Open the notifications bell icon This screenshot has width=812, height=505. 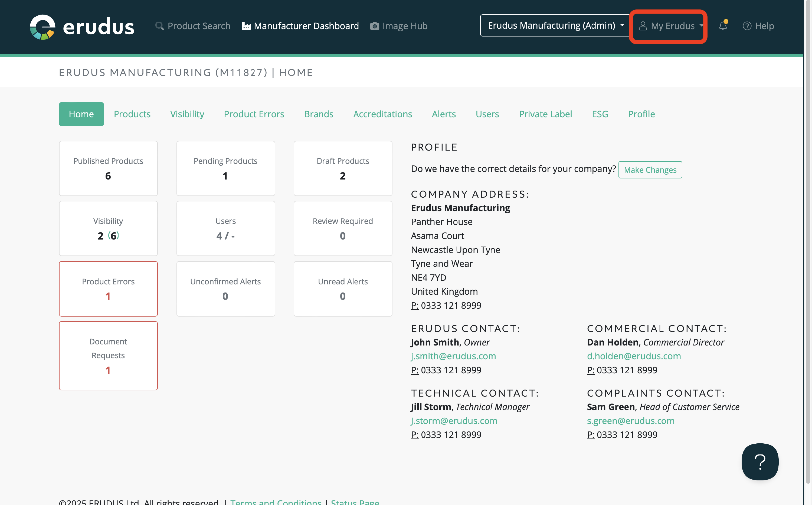click(723, 26)
